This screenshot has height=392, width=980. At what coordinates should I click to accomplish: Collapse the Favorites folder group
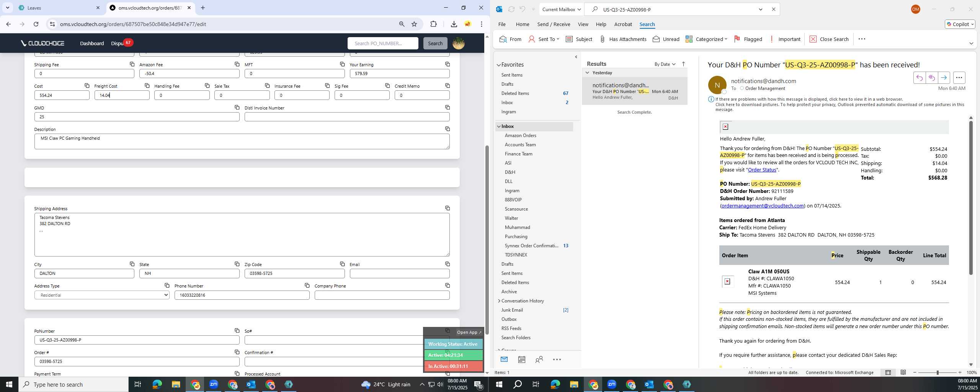(499, 65)
